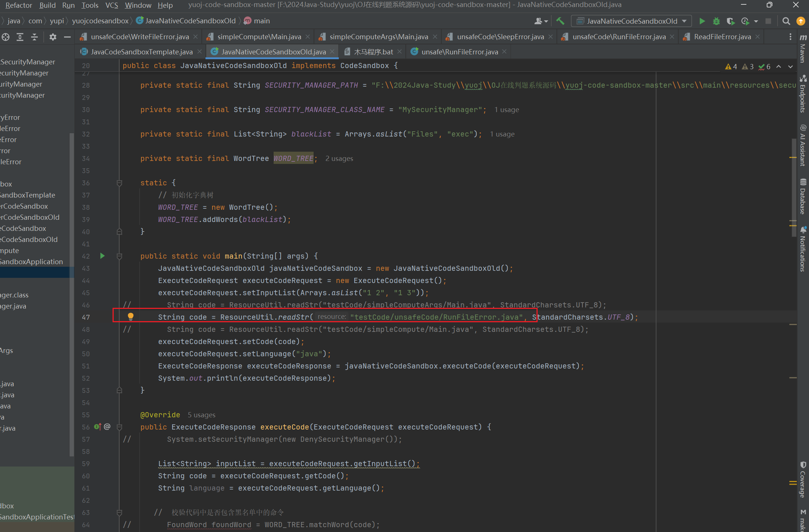Open tab list three-dots menu
Screen dimensions: 809x532
coord(790,37)
